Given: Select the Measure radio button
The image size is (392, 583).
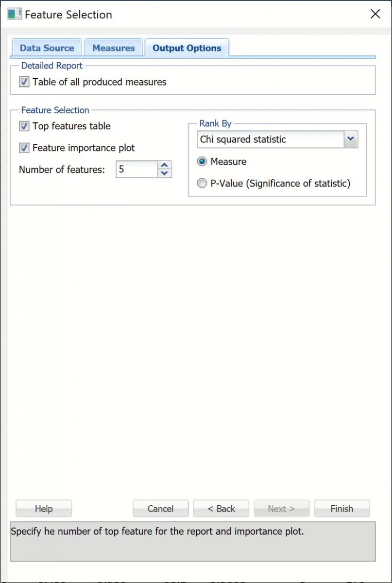Looking at the screenshot, I should pos(202,162).
